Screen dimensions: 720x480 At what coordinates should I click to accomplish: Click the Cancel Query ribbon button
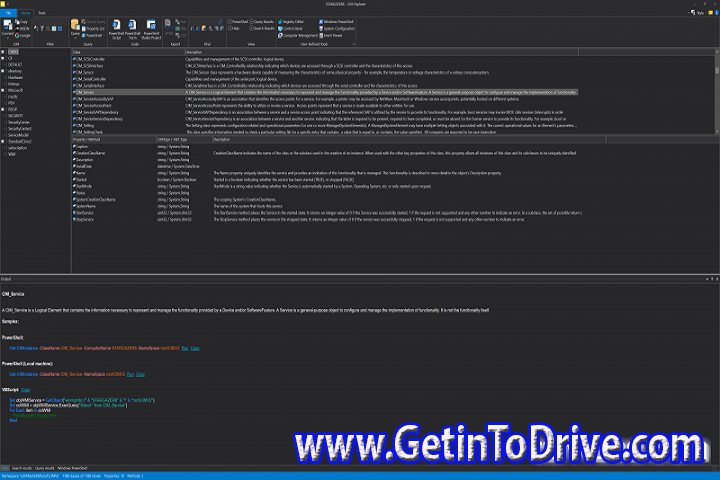click(x=93, y=22)
